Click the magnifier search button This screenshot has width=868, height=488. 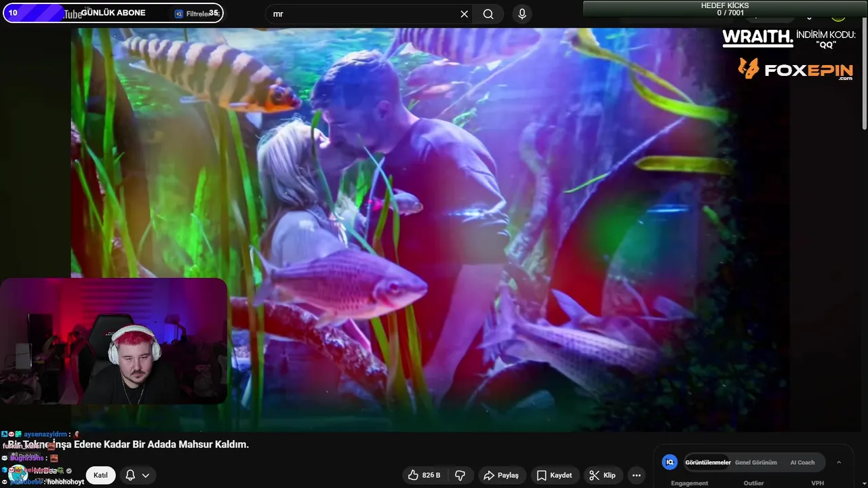click(488, 14)
